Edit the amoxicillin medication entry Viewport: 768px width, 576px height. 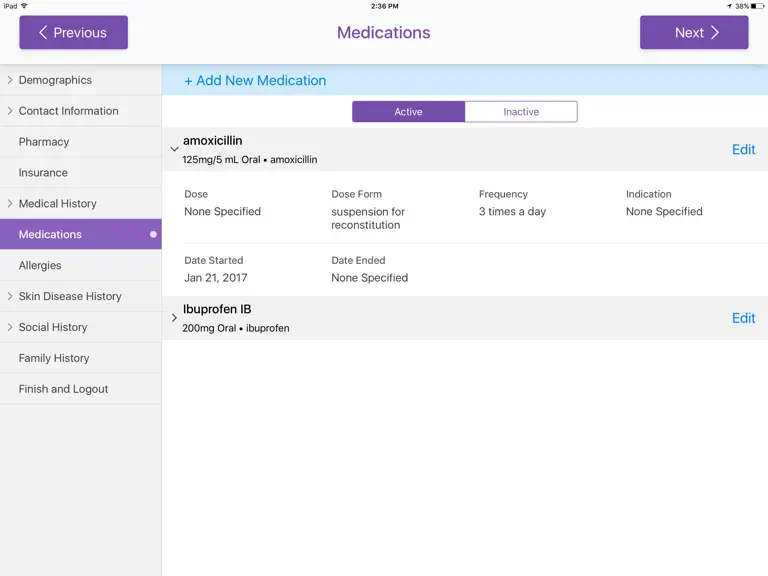(744, 149)
